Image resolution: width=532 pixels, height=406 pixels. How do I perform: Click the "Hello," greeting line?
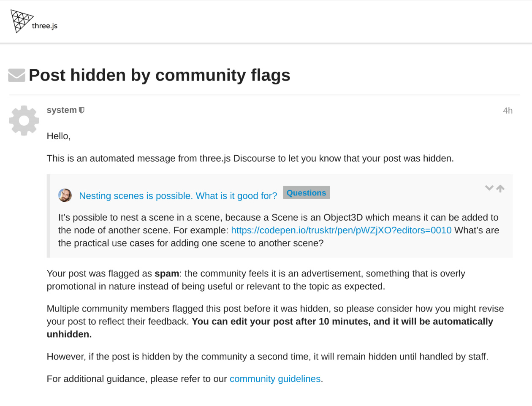pyautogui.click(x=59, y=136)
